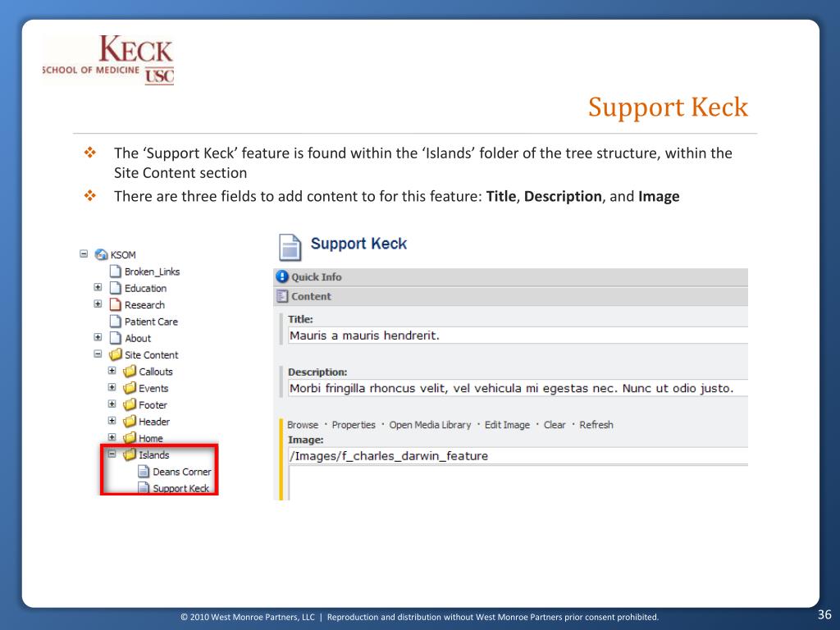The width and height of the screenshot is (840, 630).
Task: Click the large Support Keck page icon
Action: (x=290, y=248)
